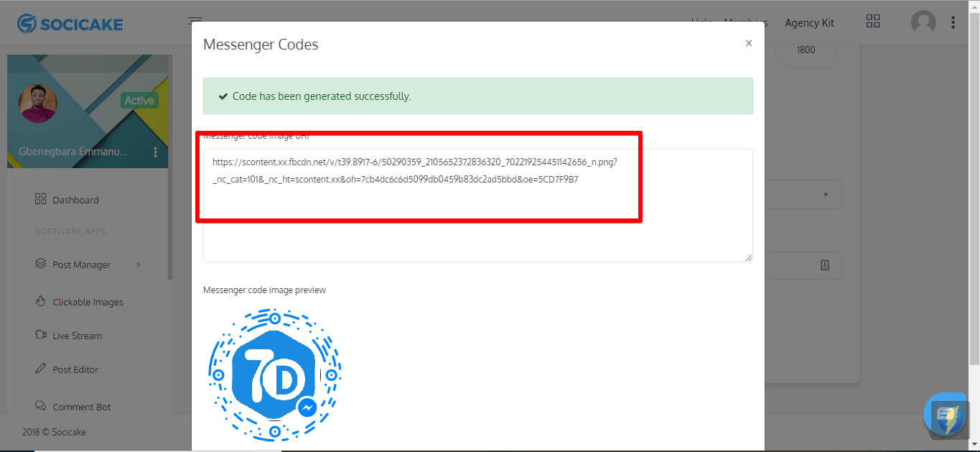Open the header vertical dots menu
980x452 pixels.
click(x=953, y=22)
